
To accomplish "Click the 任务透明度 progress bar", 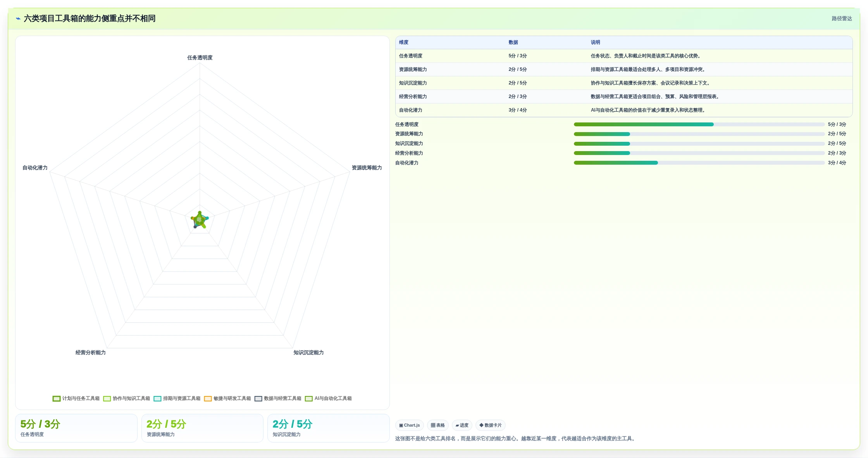I will tap(699, 124).
